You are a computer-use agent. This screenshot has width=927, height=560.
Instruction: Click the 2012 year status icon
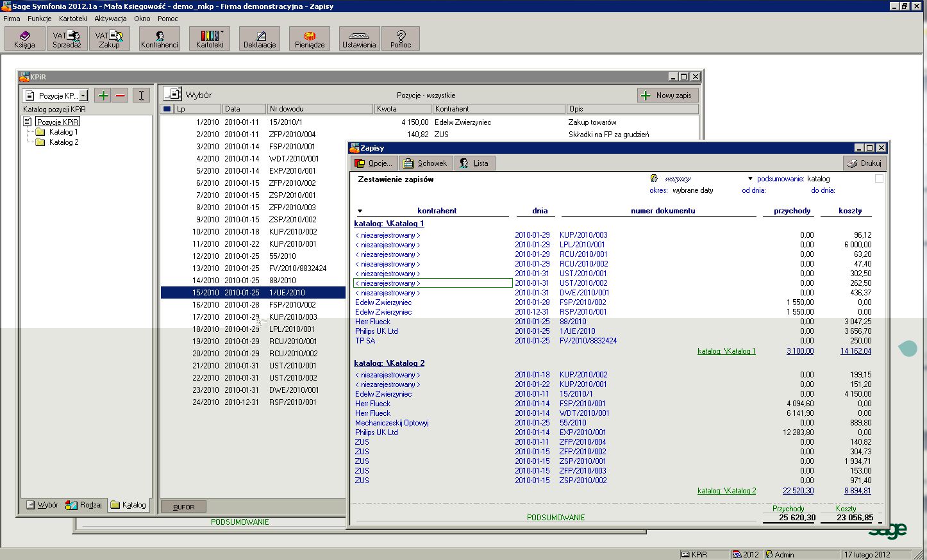737,554
